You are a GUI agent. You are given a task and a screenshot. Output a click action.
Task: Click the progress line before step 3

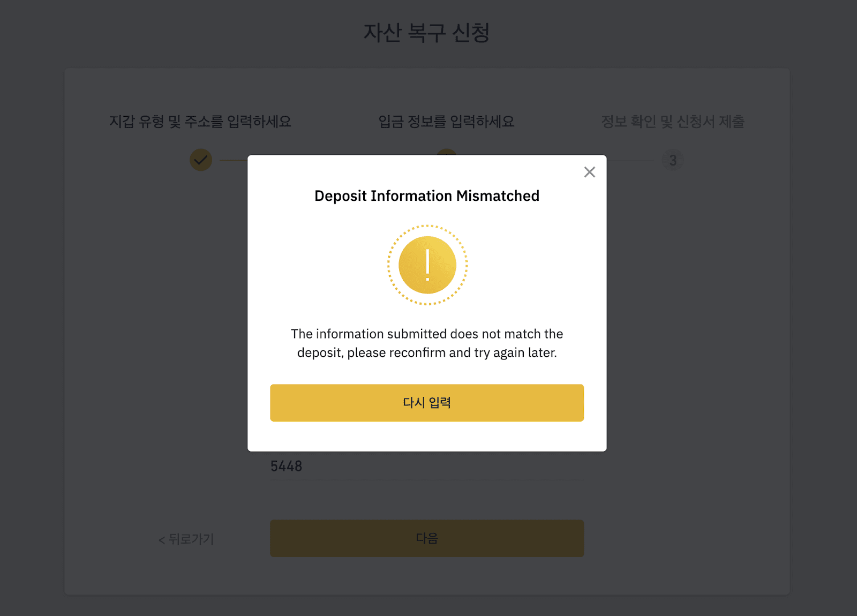coord(629,160)
